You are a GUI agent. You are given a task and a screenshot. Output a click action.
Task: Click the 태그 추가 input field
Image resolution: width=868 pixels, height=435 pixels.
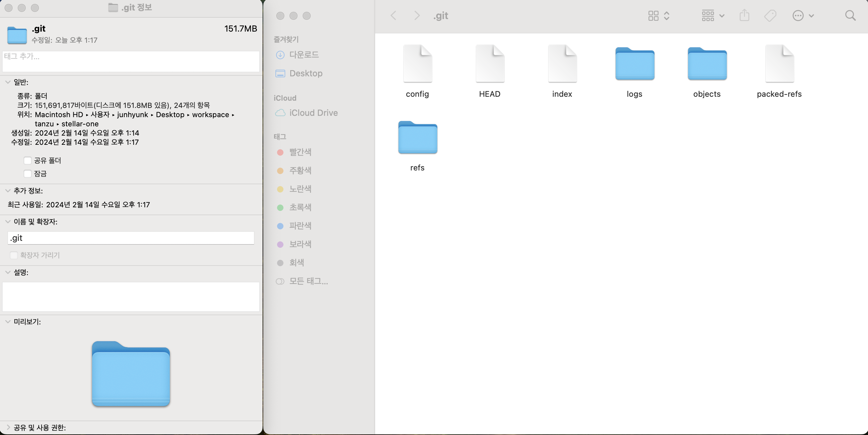(131, 61)
